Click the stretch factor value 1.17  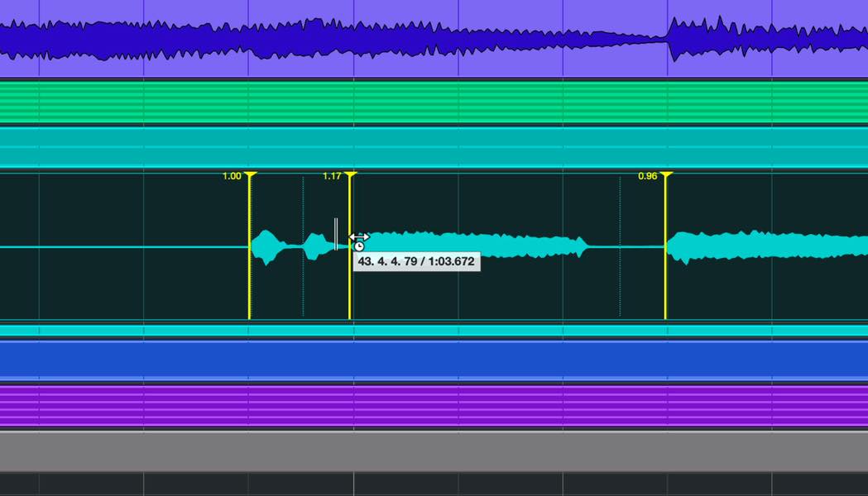tap(332, 176)
